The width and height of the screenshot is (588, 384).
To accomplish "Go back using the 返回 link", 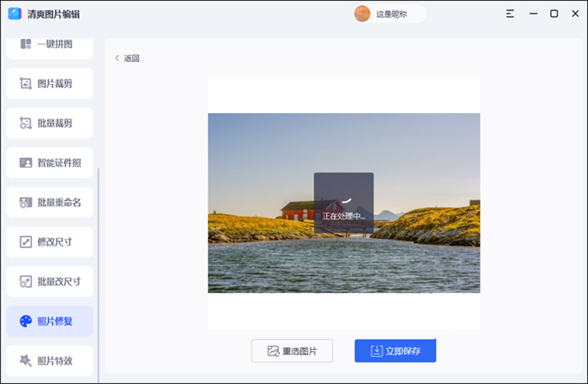I will [x=128, y=58].
